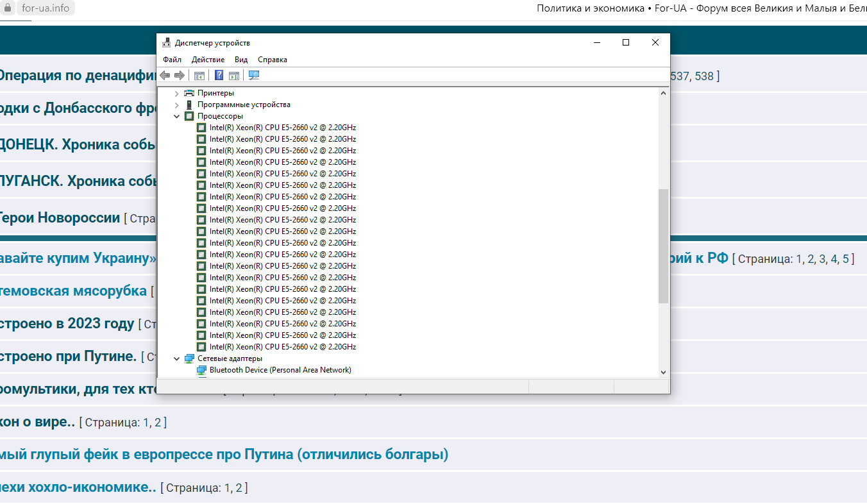The height and width of the screenshot is (504, 867).
Task: Click the Политика и экономика browser tab title
Action: 702,8
